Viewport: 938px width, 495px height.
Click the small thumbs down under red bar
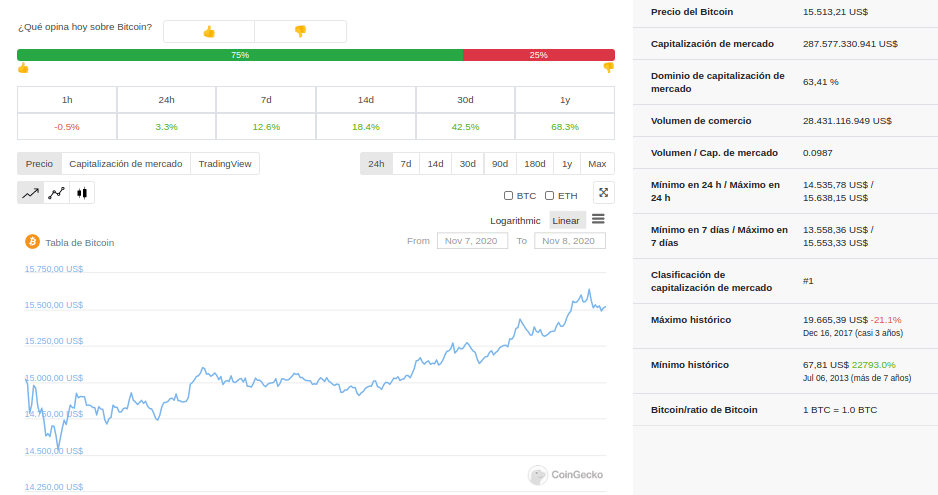point(608,68)
